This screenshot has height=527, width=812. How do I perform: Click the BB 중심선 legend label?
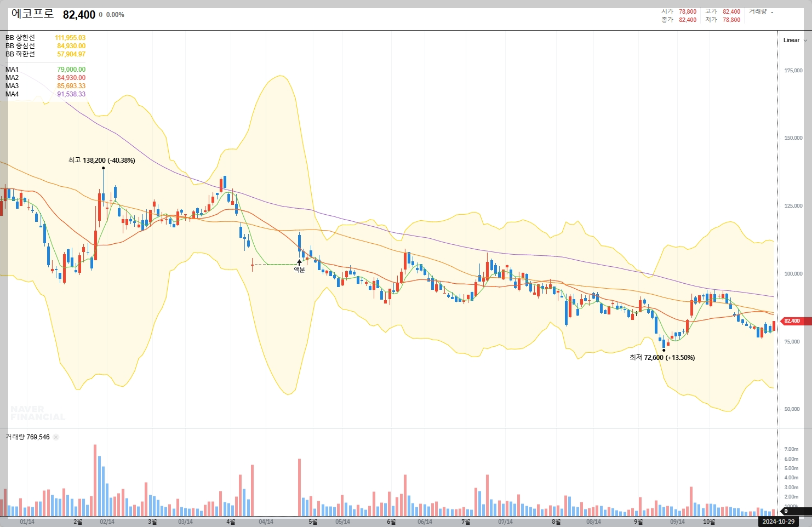(x=20, y=46)
